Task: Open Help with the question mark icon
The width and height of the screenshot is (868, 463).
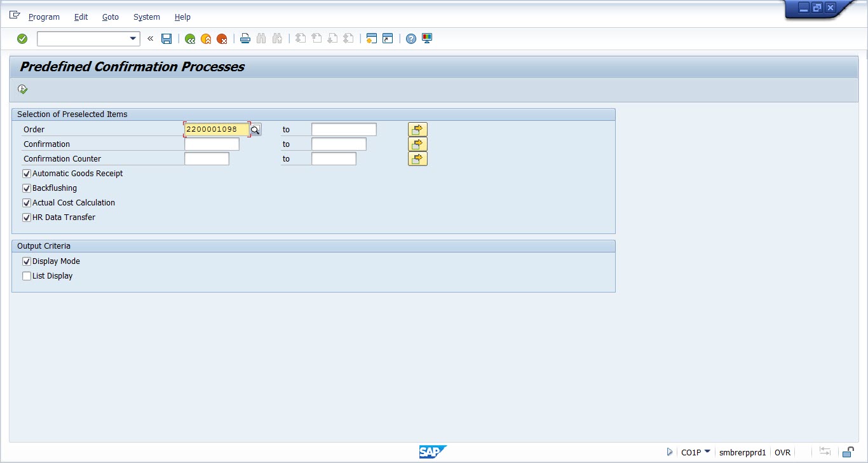Action: click(411, 39)
